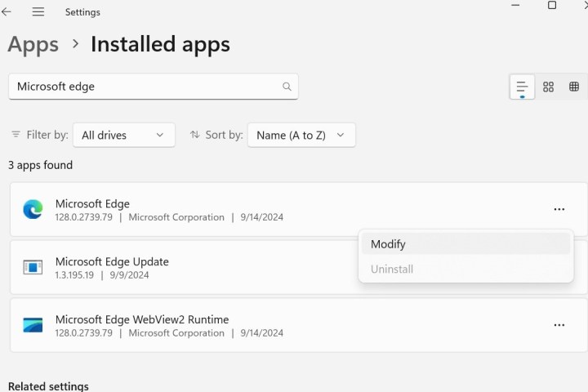Expand the Filter by All drives dropdown
The width and height of the screenshot is (588, 392).
pos(123,136)
